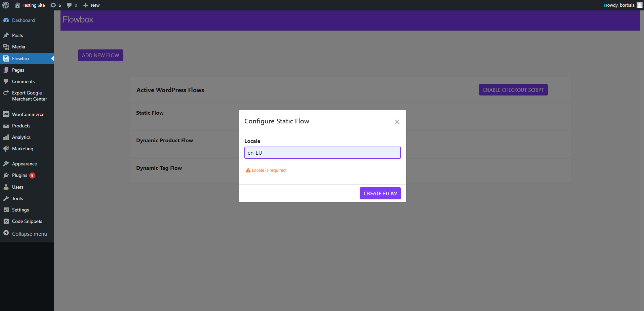644x311 pixels.
Task: Open the Code Snippets menu label
Action: [x=27, y=221]
